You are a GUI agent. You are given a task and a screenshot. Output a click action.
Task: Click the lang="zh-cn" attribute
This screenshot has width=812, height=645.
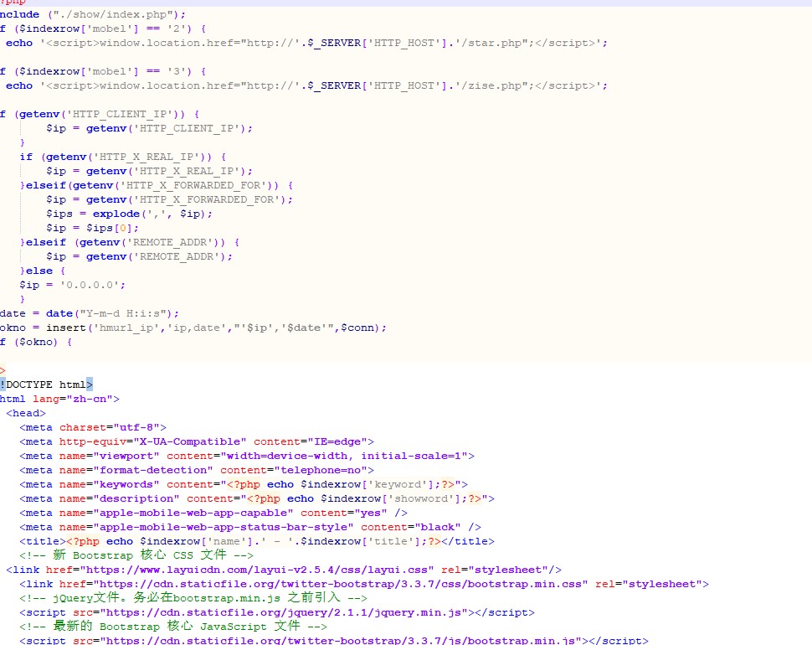coord(73,399)
